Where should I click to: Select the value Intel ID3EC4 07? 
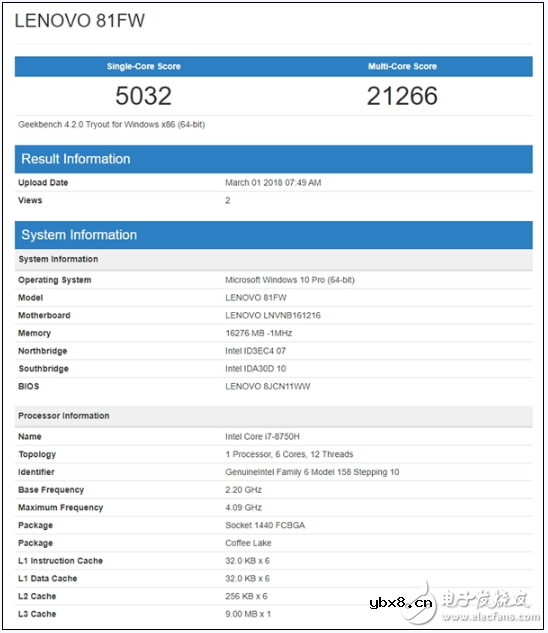tap(255, 351)
